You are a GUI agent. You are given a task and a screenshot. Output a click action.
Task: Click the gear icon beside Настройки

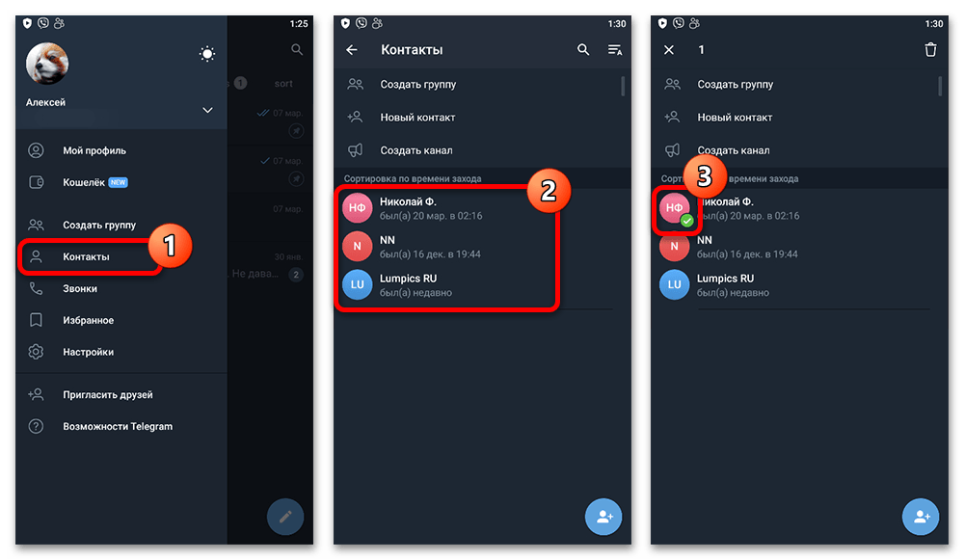(x=37, y=352)
